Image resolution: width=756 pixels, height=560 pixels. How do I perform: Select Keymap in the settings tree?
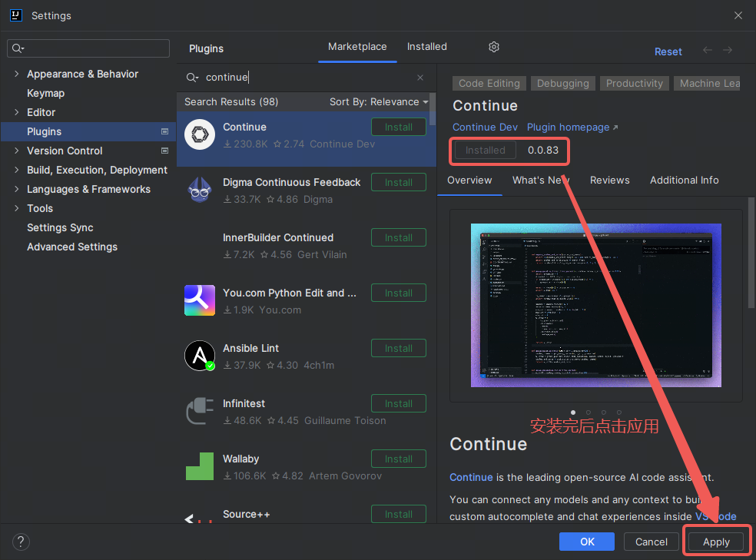pos(46,93)
